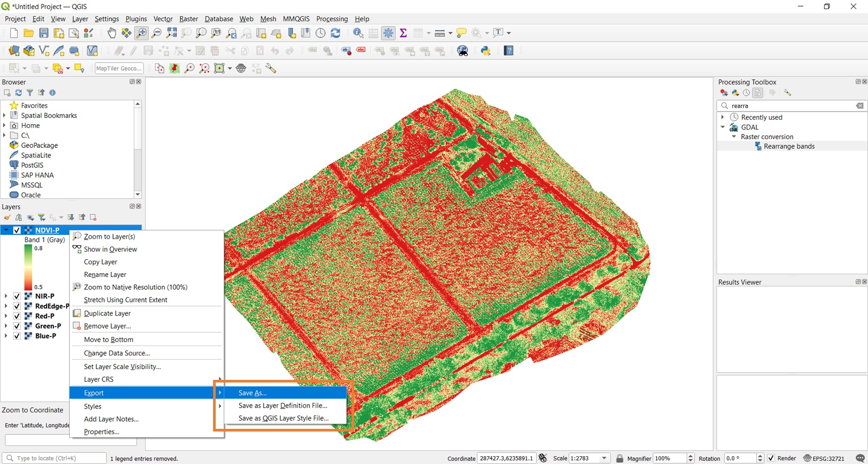
Task: Click the Zoom Full extent icon
Action: tap(171, 33)
